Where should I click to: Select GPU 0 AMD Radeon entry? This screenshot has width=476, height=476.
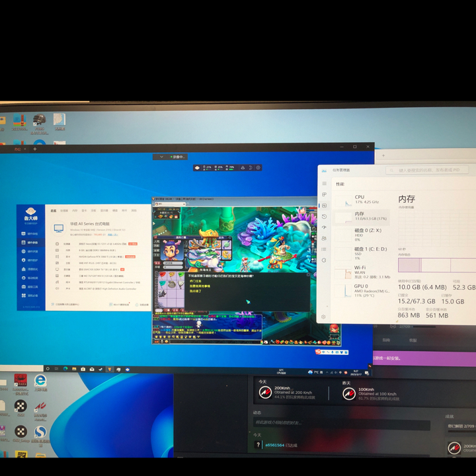pyautogui.click(x=361, y=290)
